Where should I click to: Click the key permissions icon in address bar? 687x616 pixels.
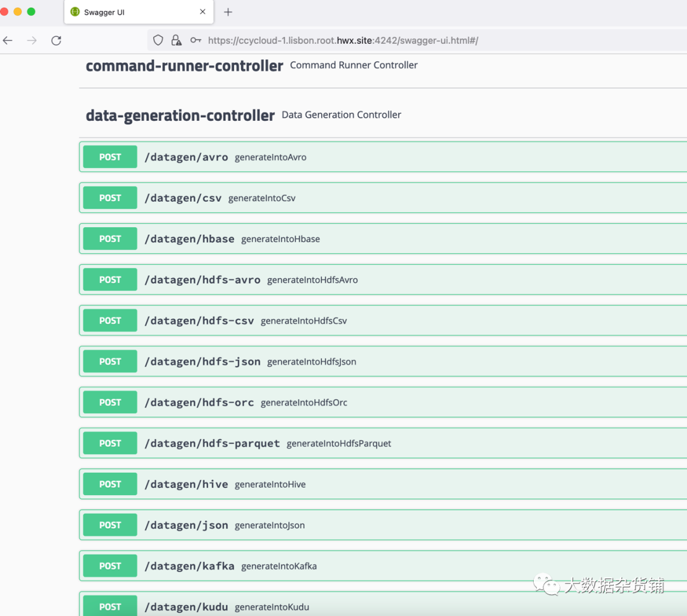[195, 40]
